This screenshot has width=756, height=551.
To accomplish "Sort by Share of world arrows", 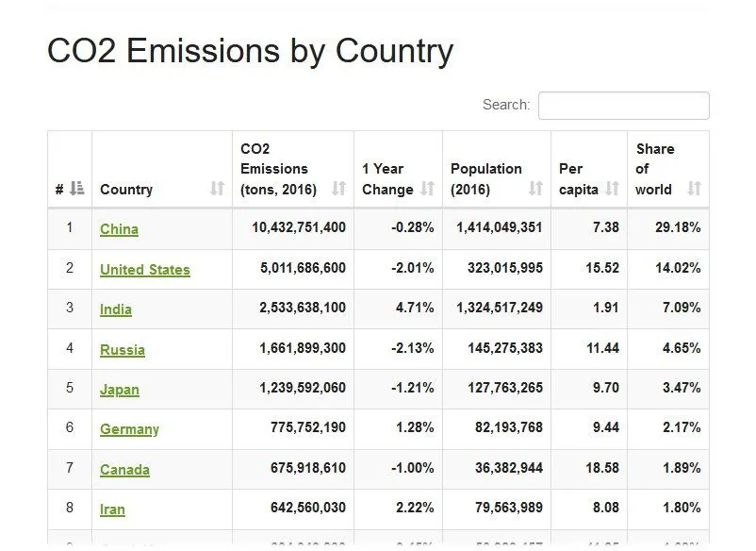I will click(694, 189).
